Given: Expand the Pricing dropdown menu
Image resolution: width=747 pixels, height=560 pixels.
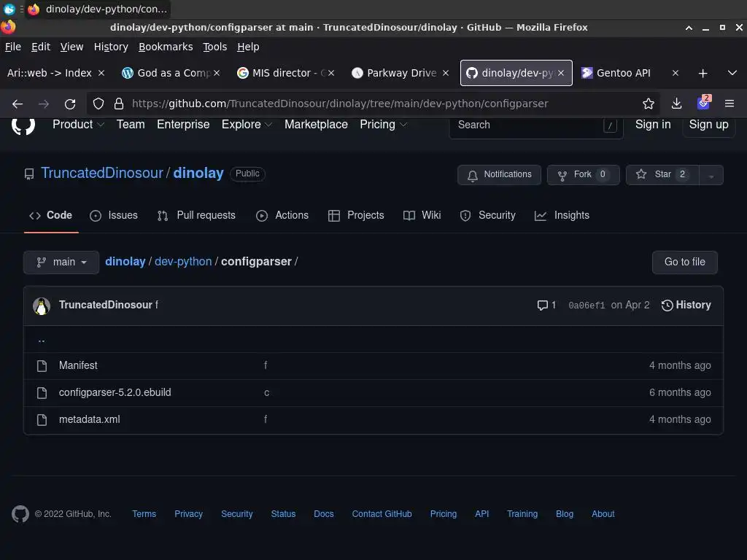Looking at the screenshot, I should tap(384, 125).
